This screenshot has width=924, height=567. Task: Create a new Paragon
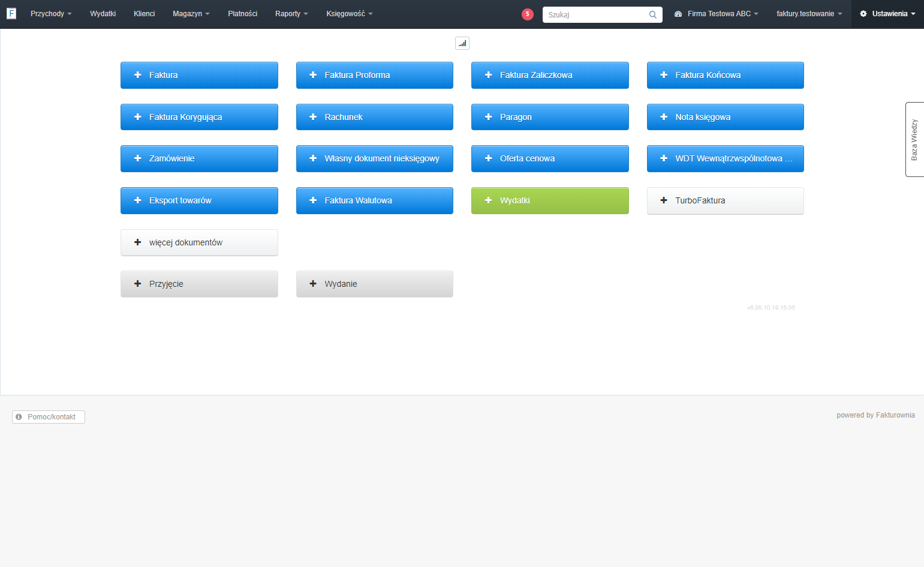point(550,117)
